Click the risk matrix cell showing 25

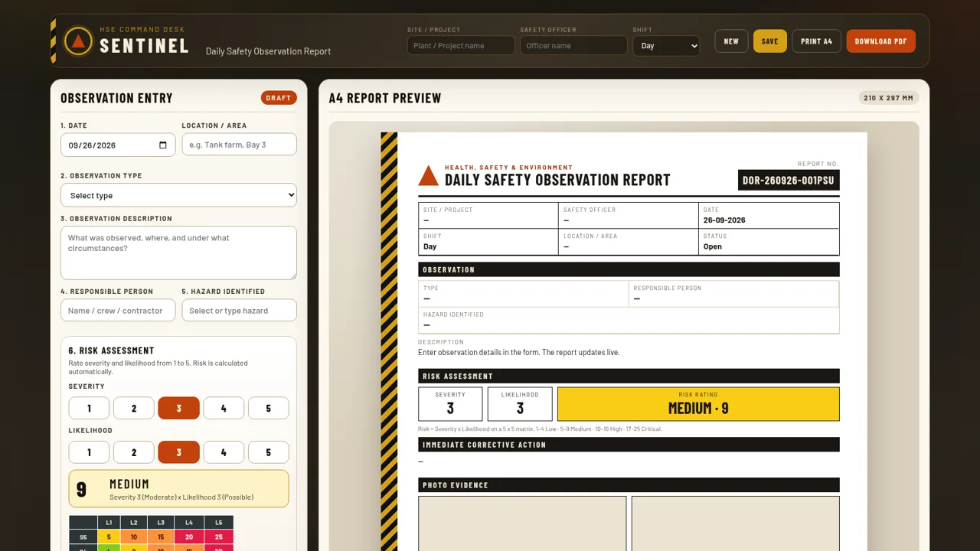coord(219,537)
